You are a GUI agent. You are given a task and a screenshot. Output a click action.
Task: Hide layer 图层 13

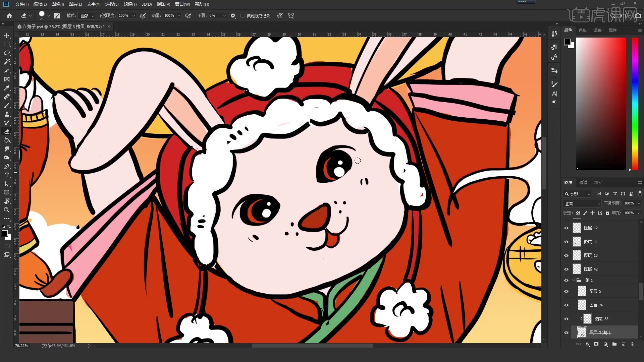point(566,255)
